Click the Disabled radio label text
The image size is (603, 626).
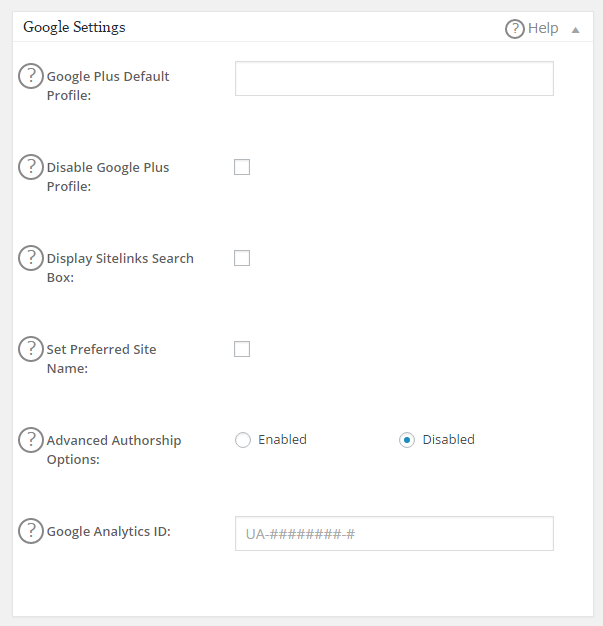(x=448, y=439)
